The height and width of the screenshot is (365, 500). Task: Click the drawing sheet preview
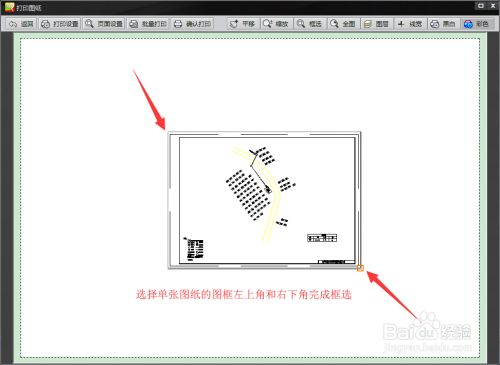[264, 200]
